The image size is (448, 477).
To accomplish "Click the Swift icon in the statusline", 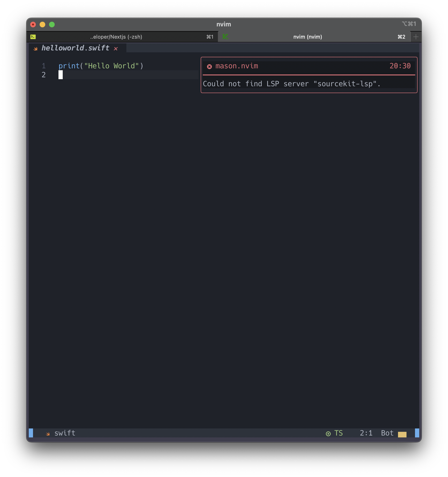I will pos(48,434).
